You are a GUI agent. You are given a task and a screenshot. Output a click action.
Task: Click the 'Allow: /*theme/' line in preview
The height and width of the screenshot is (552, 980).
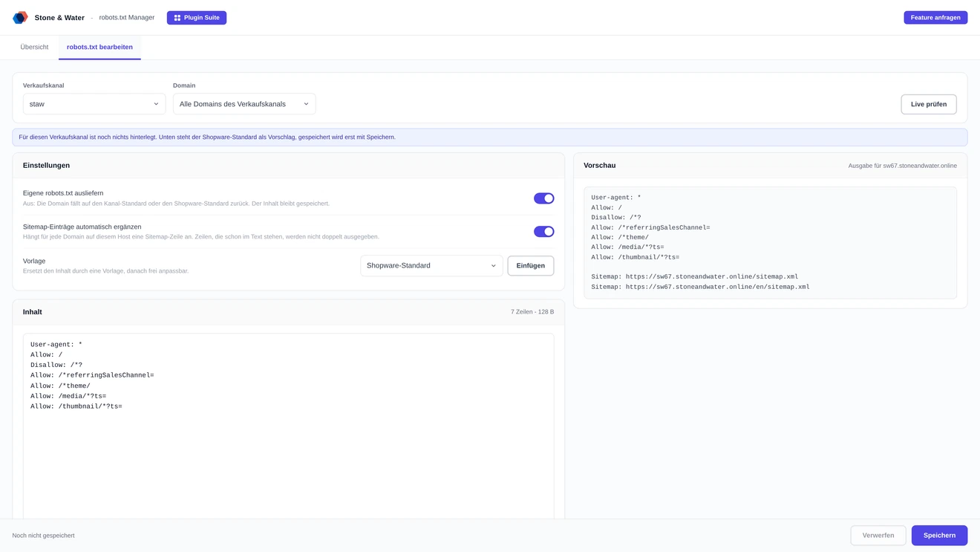click(x=620, y=238)
